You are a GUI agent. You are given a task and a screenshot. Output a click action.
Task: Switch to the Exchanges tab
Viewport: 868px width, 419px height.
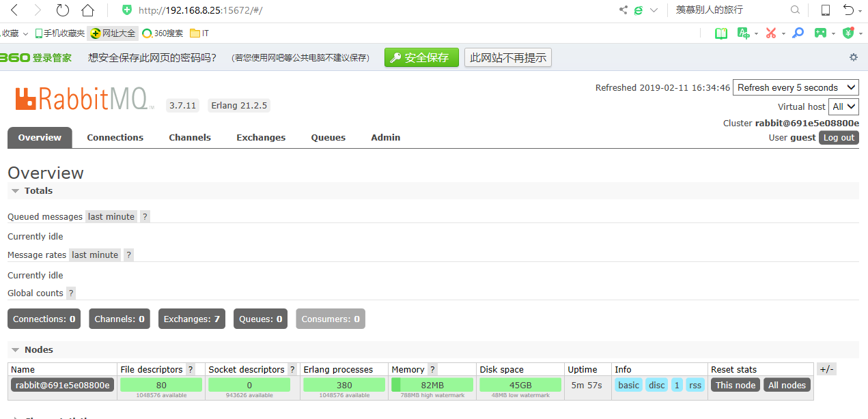(x=261, y=137)
